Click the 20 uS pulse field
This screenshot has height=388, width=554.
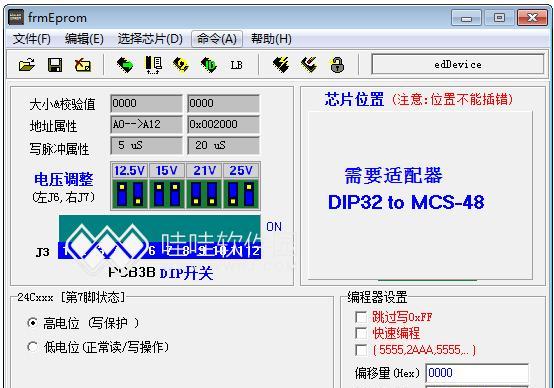point(223,145)
